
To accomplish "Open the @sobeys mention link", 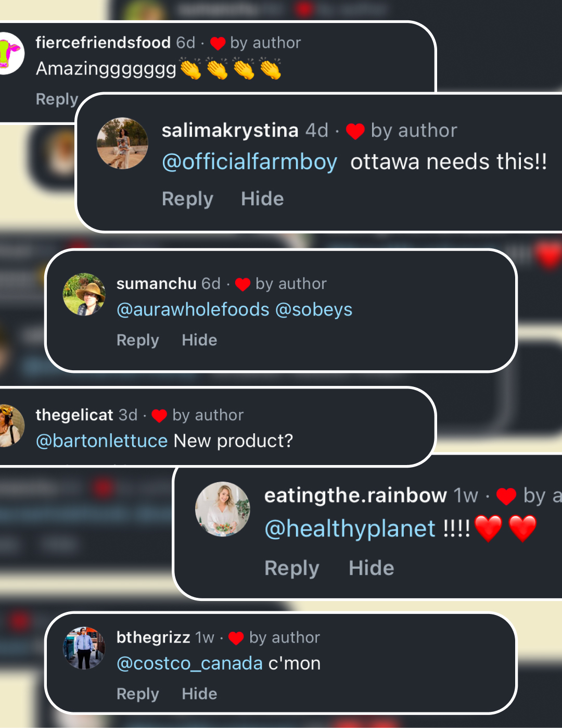I will click(x=314, y=310).
